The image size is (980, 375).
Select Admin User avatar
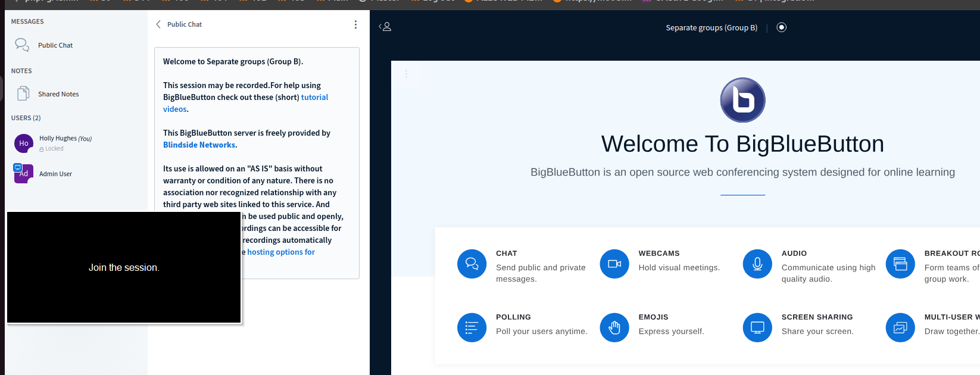click(24, 173)
